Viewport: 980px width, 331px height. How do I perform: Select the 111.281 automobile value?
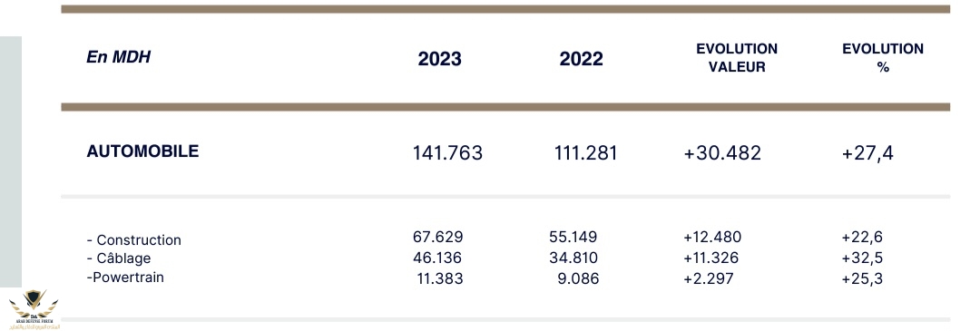coord(585,153)
